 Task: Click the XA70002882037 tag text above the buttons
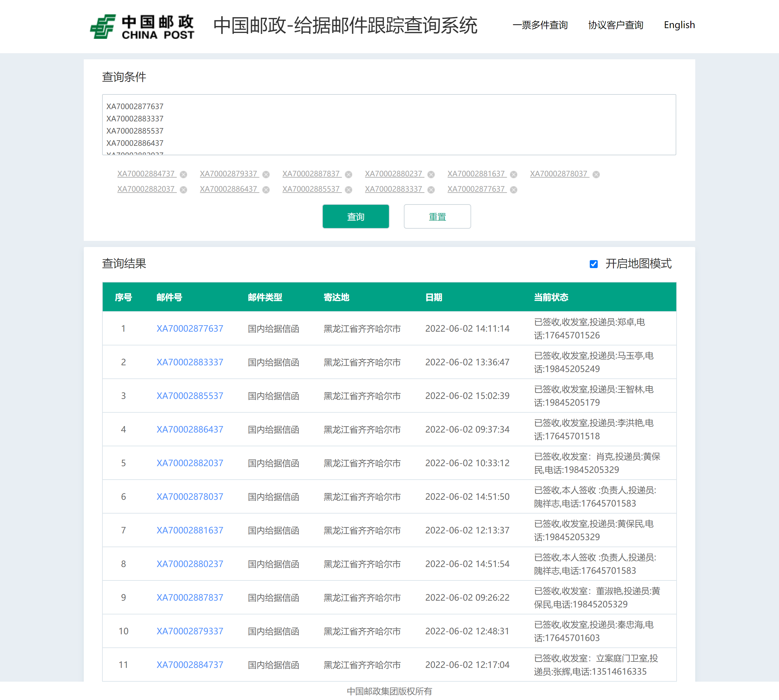pyautogui.click(x=146, y=189)
